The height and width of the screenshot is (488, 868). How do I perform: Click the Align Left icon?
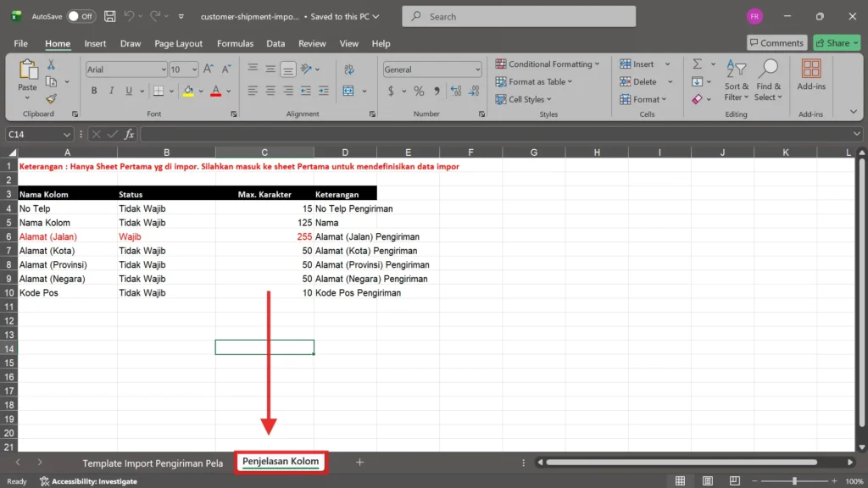pos(253,91)
